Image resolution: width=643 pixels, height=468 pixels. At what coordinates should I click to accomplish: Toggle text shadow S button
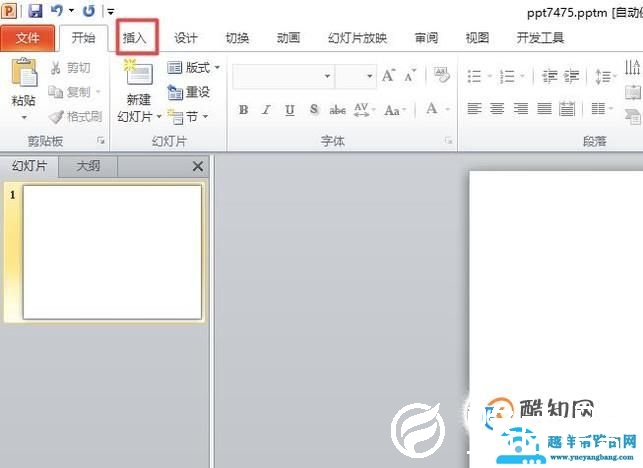point(314,110)
